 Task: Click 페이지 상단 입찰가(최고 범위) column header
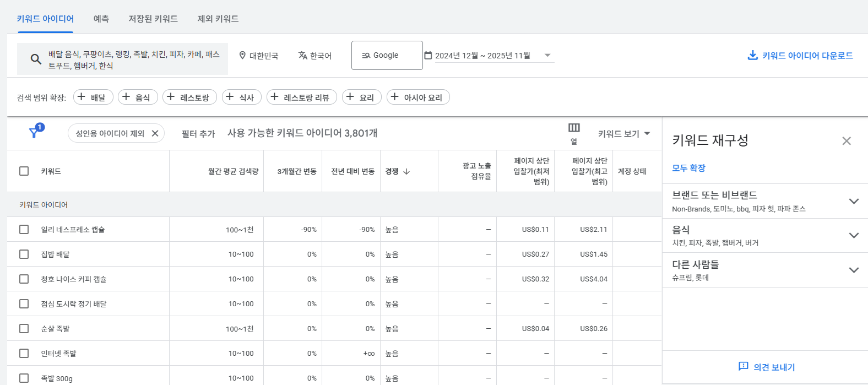tap(589, 171)
